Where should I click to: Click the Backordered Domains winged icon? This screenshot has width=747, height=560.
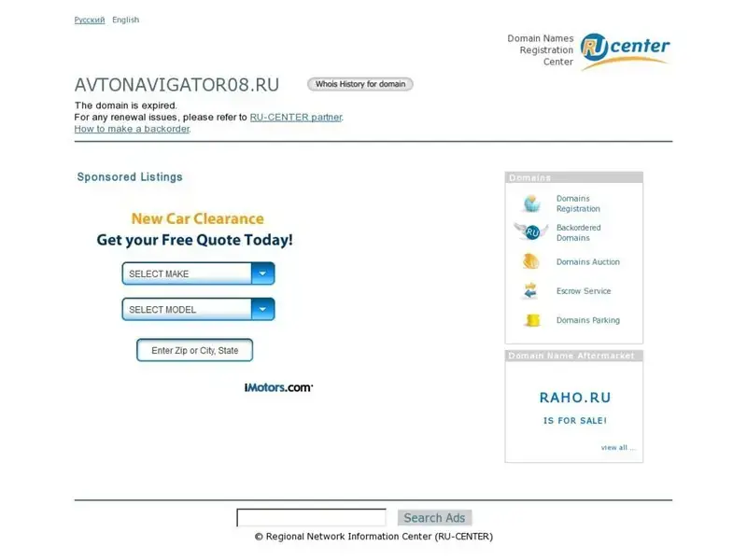point(530,231)
